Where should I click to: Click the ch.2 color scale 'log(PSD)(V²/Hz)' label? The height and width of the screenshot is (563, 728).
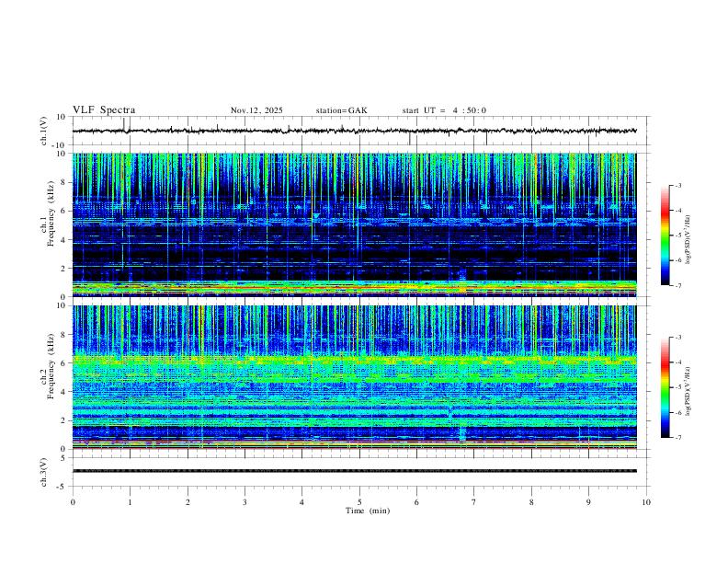pyautogui.click(x=688, y=391)
